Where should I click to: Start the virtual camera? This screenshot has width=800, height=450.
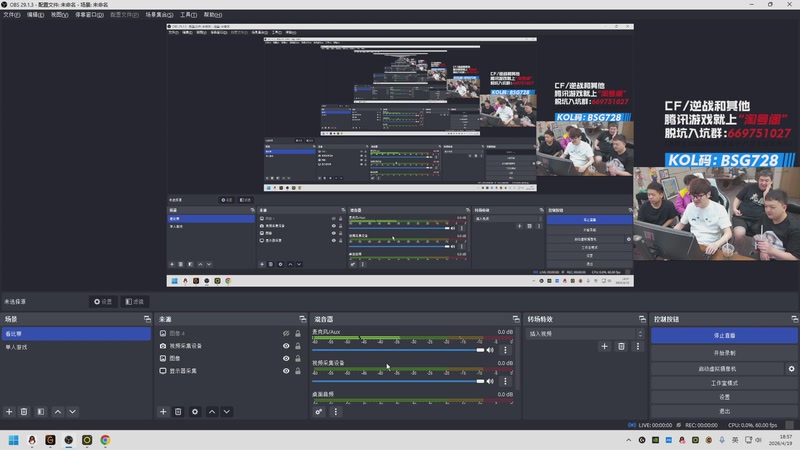click(x=717, y=368)
